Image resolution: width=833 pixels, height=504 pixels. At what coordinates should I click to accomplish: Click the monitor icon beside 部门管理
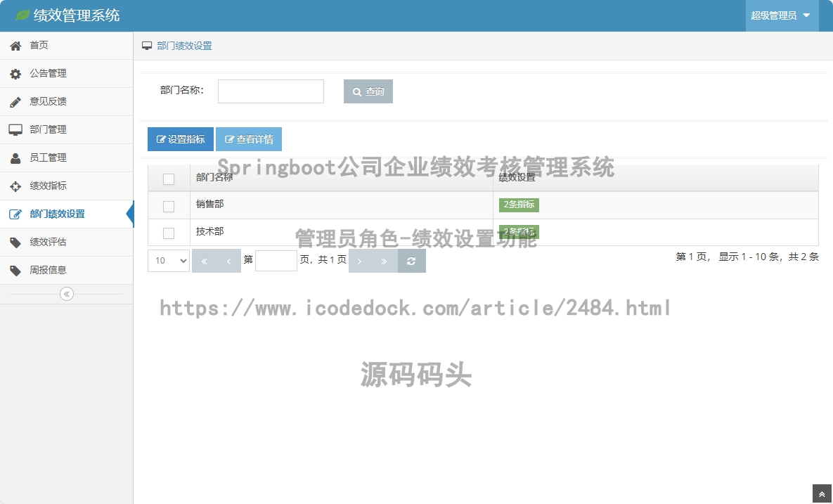(15, 129)
